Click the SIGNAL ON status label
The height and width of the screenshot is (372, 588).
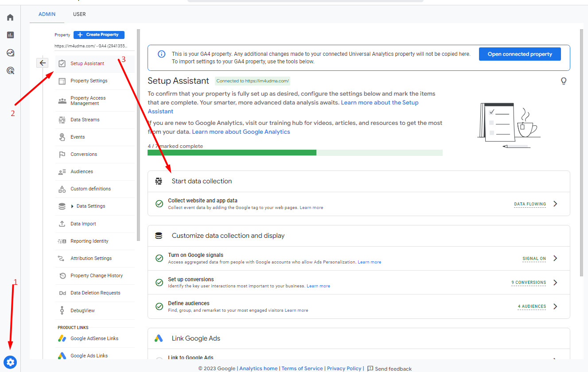point(534,259)
